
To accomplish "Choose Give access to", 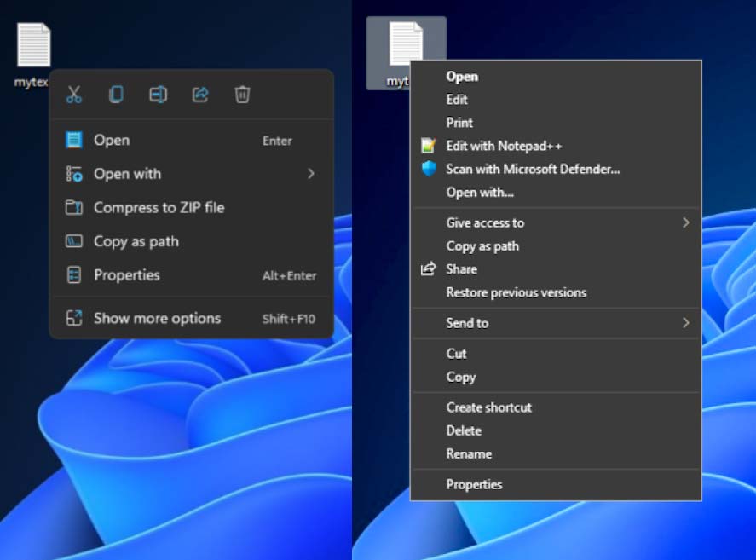I will [x=556, y=222].
